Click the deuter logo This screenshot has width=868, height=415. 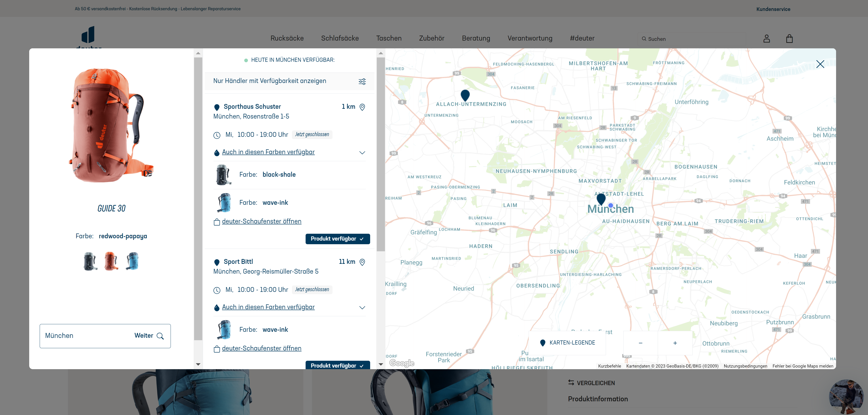coord(88,37)
